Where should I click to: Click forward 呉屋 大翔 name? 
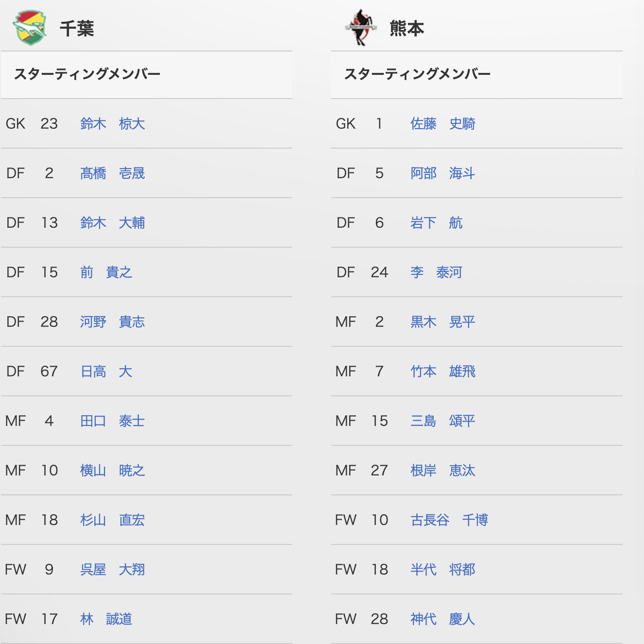(x=113, y=570)
